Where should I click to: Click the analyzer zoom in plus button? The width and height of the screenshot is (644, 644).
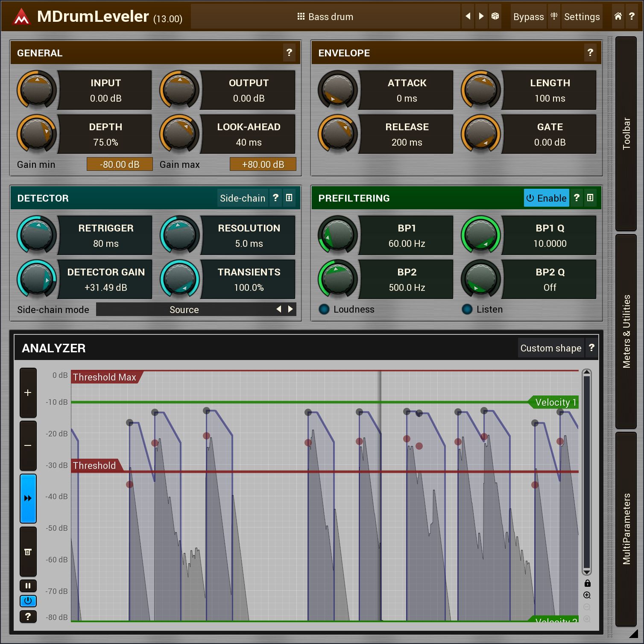point(28,392)
